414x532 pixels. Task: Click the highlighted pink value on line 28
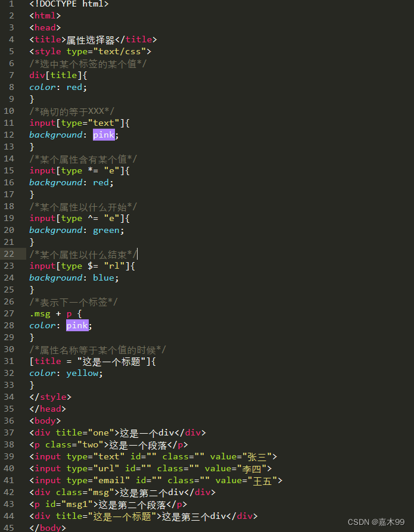click(x=77, y=325)
